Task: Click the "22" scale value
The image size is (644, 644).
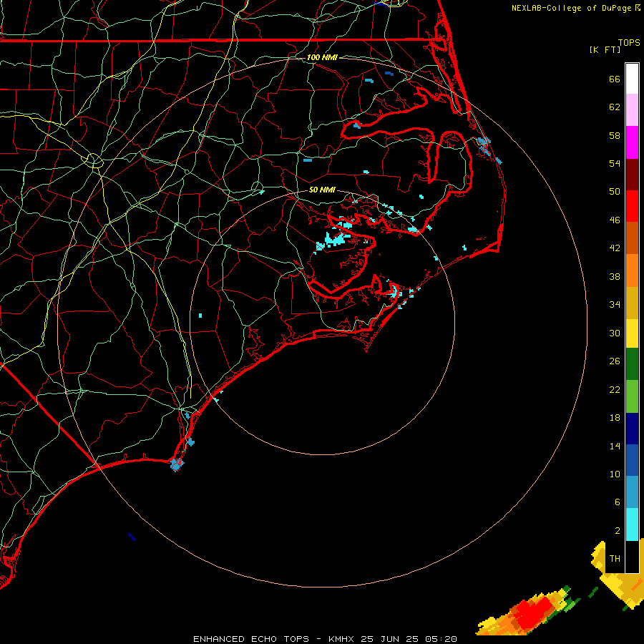Action: click(615, 389)
